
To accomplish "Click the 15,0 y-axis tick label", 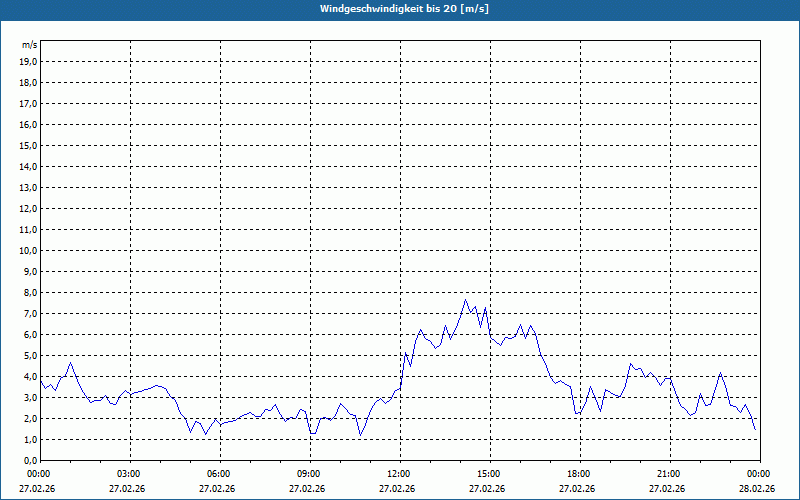I will (29, 145).
